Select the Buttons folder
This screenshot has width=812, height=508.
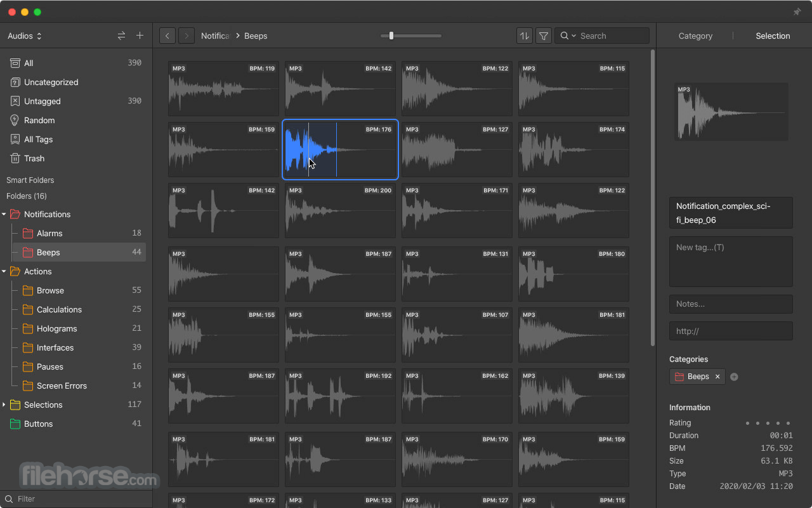[x=76, y=424]
